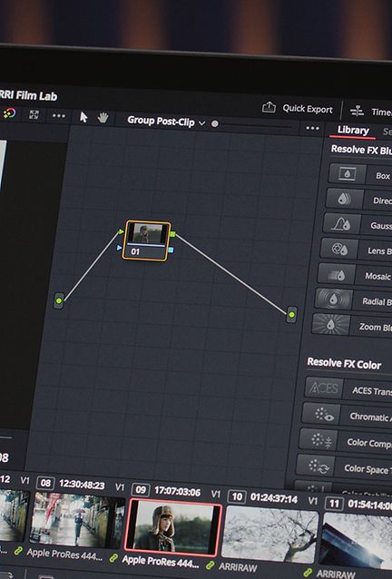Click the Timeline icon in top bar

pos(357,111)
